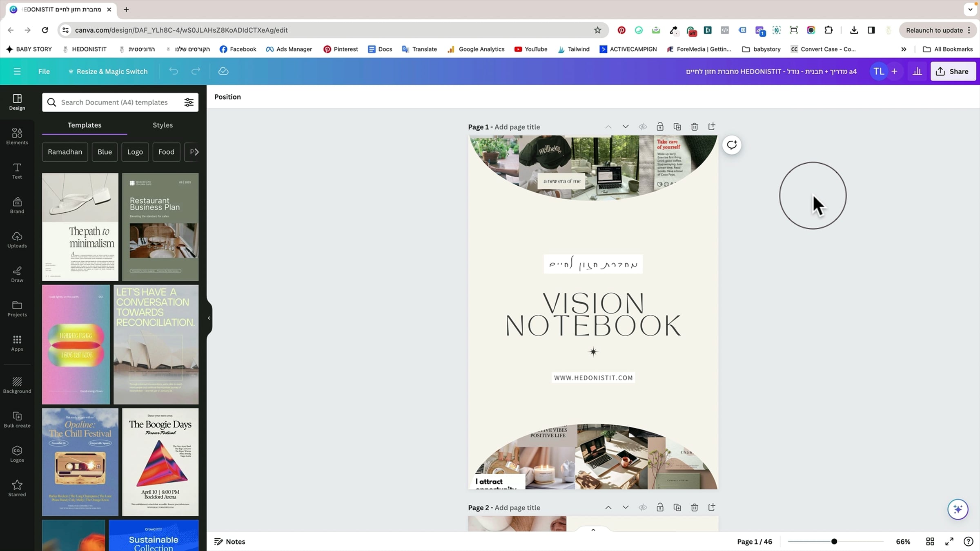Open the File menu
Viewport: 980px width, 551px height.
tap(44, 71)
